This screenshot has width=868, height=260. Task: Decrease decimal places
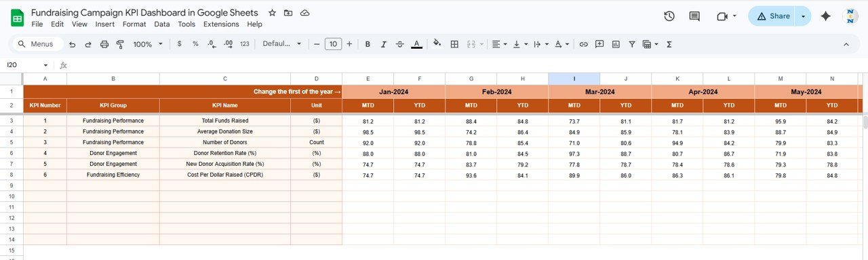point(212,44)
